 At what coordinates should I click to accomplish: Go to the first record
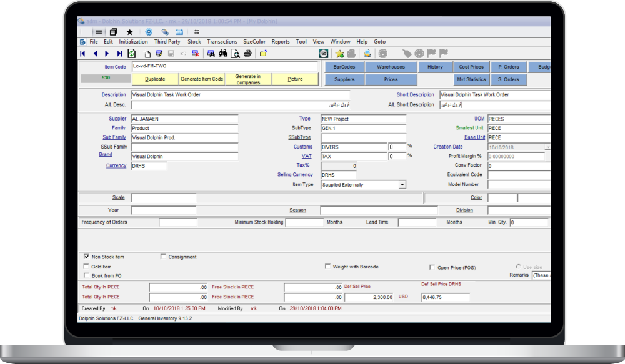coord(82,54)
